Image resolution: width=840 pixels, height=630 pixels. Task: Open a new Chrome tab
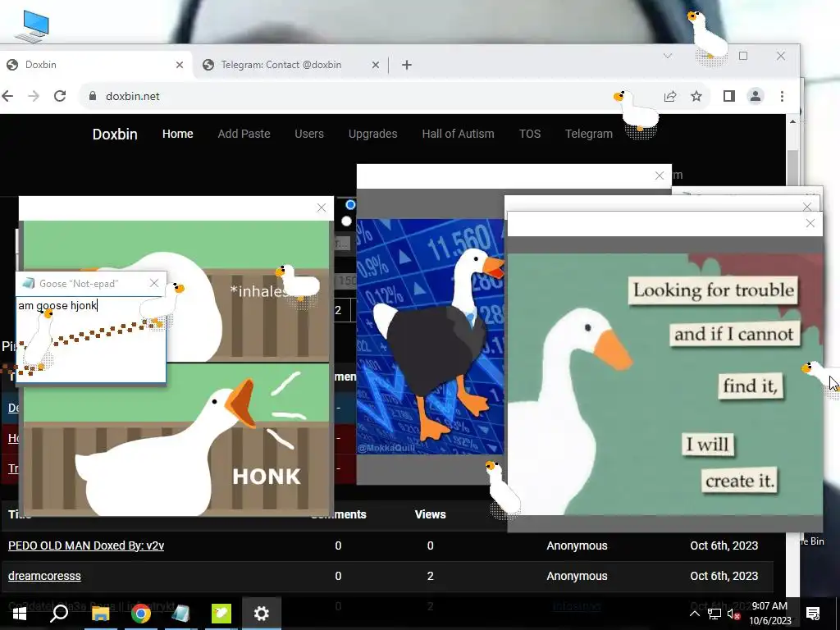tap(407, 65)
